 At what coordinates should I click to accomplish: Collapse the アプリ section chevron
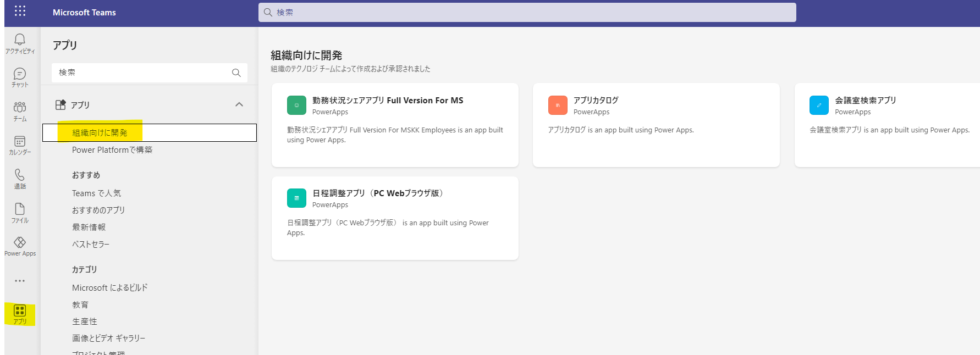tap(239, 104)
